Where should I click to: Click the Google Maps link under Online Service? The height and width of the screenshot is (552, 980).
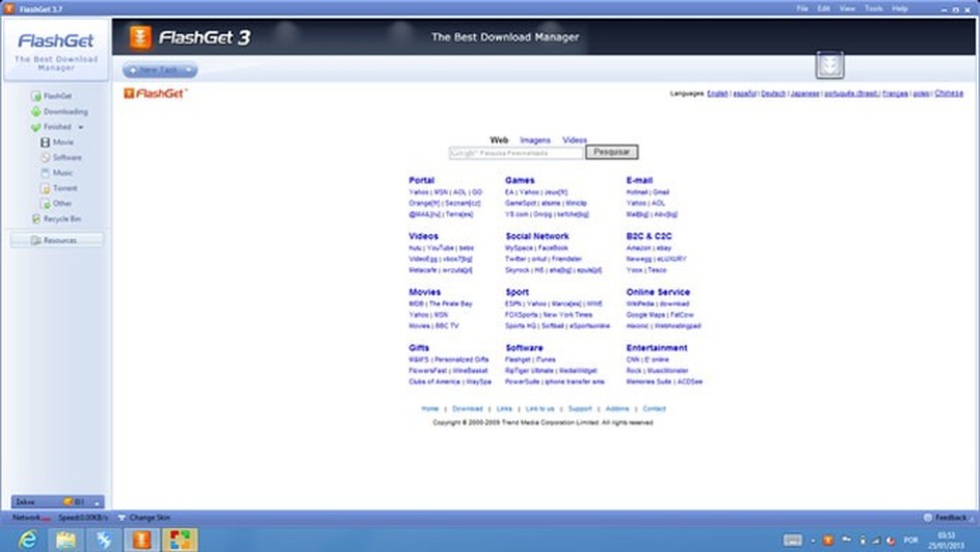tap(646, 315)
